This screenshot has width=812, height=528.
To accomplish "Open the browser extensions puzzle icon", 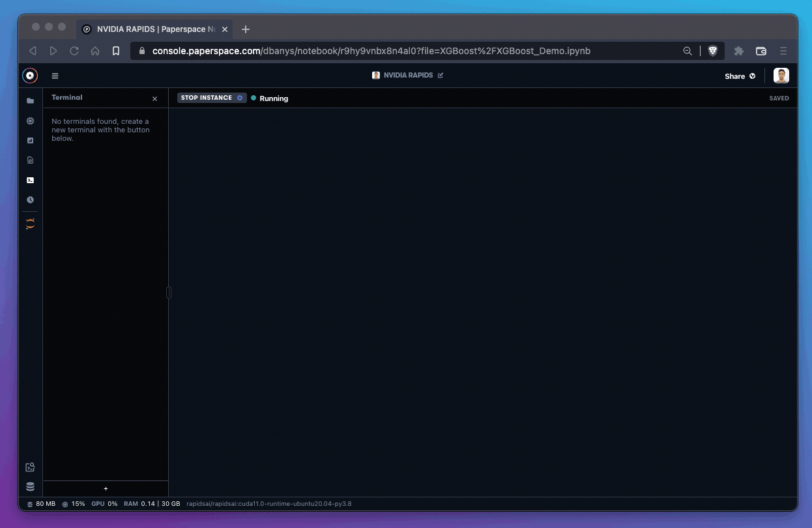I will click(739, 51).
